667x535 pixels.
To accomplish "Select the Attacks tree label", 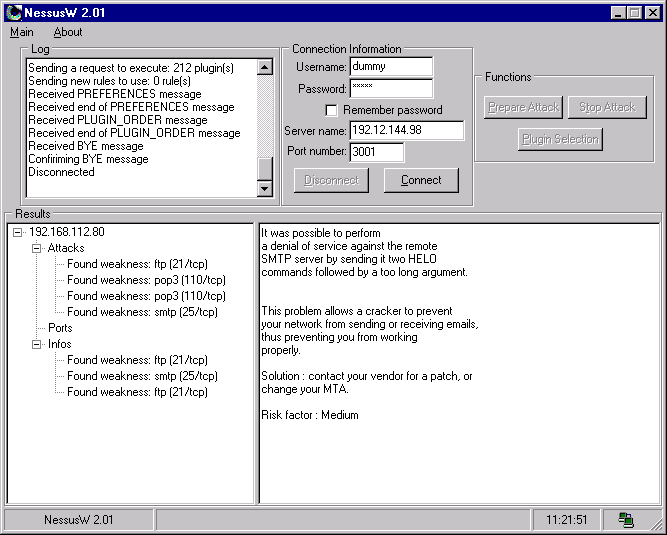I will [x=66, y=248].
